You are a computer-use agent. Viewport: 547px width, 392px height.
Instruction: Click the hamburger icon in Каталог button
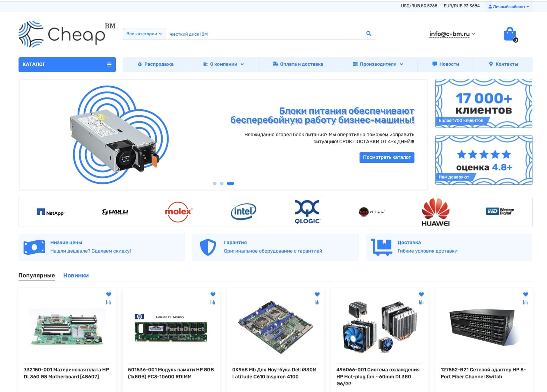pos(109,65)
